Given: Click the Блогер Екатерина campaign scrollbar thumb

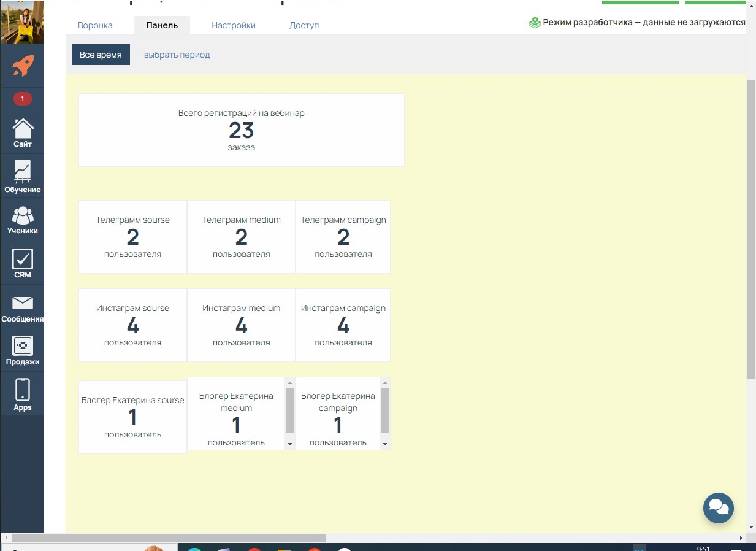Looking at the screenshot, I should click(x=384, y=410).
